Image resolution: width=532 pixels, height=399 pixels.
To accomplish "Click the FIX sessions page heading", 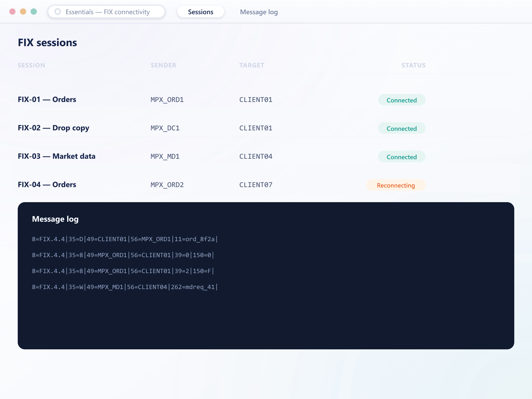I will tap(47, 43).
